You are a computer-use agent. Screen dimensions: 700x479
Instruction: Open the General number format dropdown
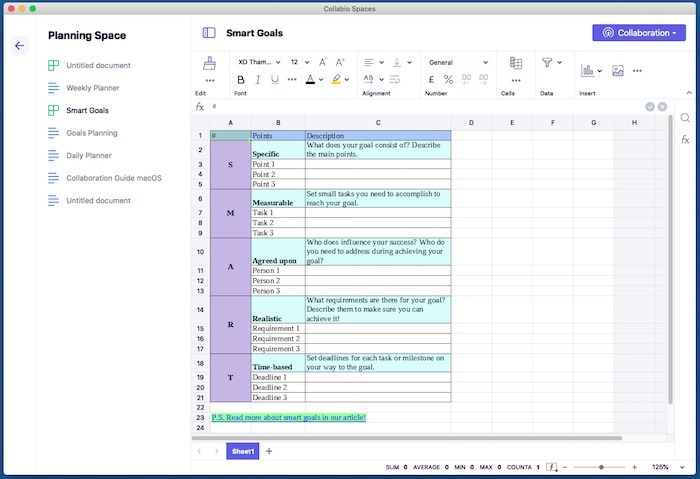point(458,62)
